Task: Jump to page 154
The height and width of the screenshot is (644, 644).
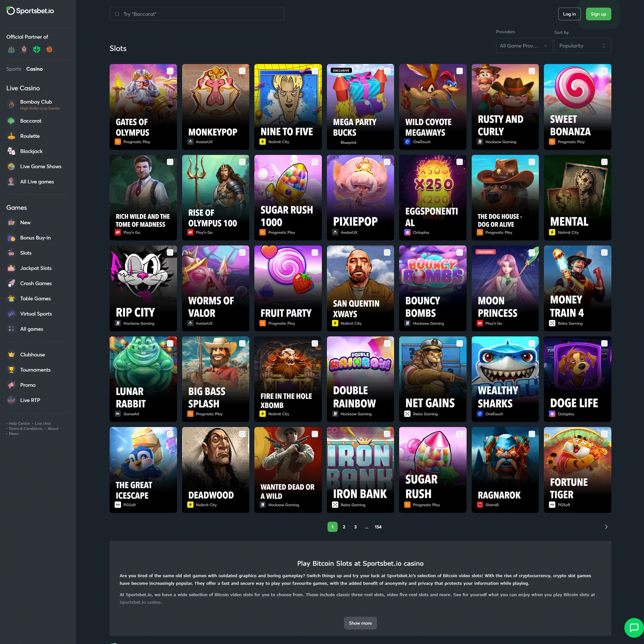Action: coord(378,527)
